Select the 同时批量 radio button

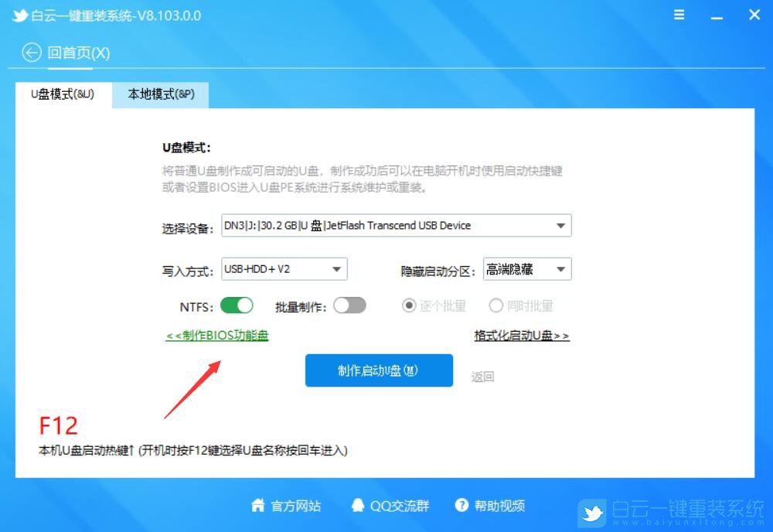[496, 305]
